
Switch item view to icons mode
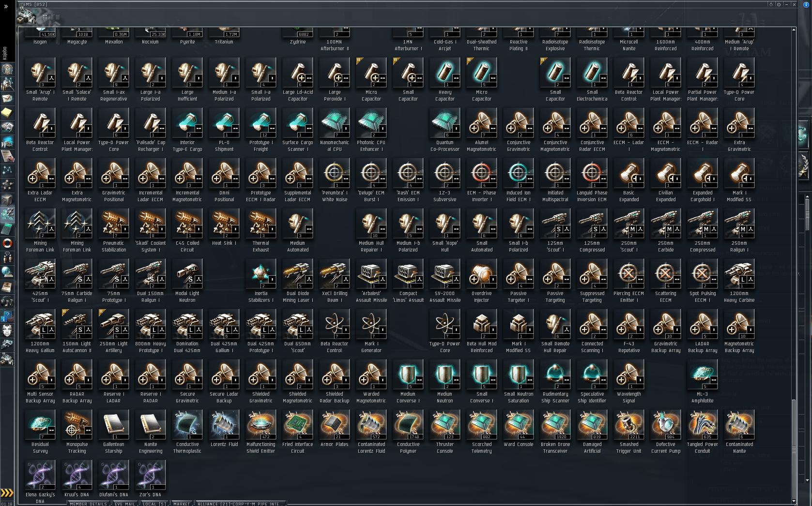tap(45, 17)
